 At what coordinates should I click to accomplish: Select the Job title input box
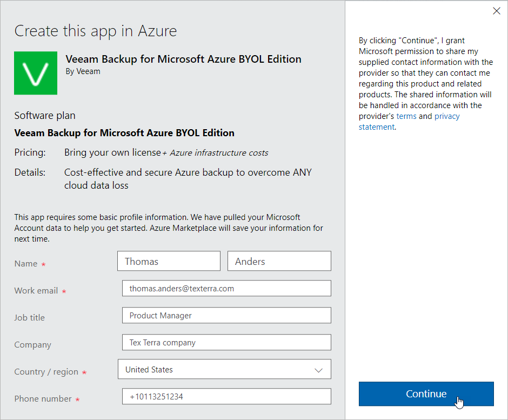coord(226,316)
